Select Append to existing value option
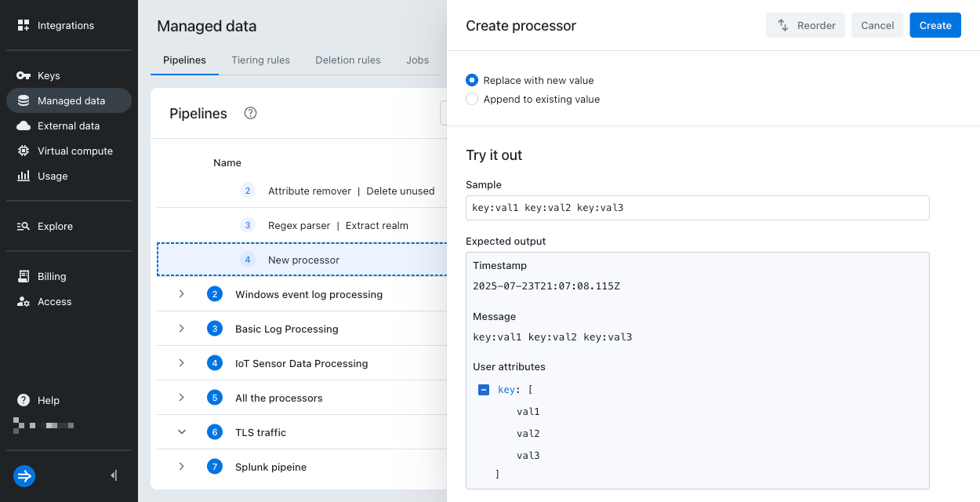Screen dimensions: 980x502 pos(472,99)
